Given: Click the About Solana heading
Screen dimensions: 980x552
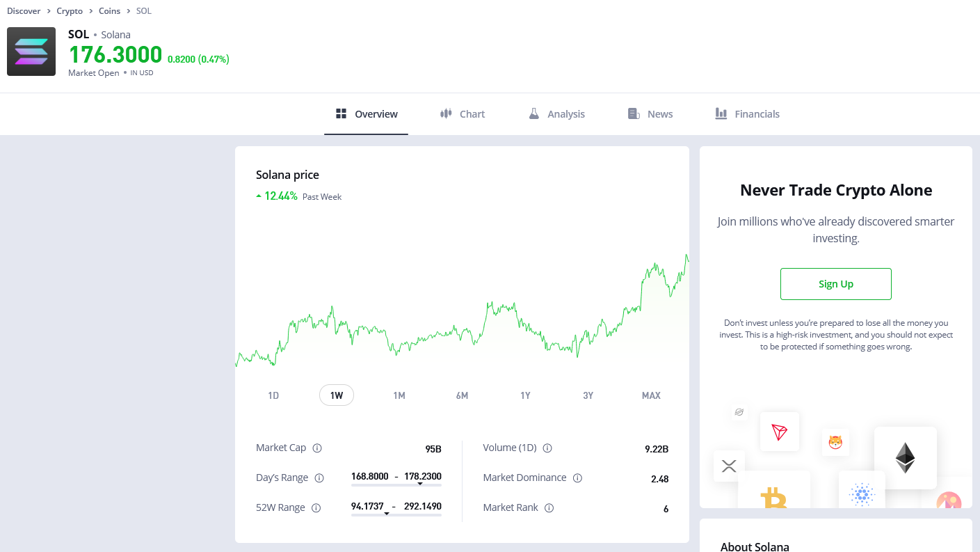Looking at the screenshot, I should coord(755,546).
